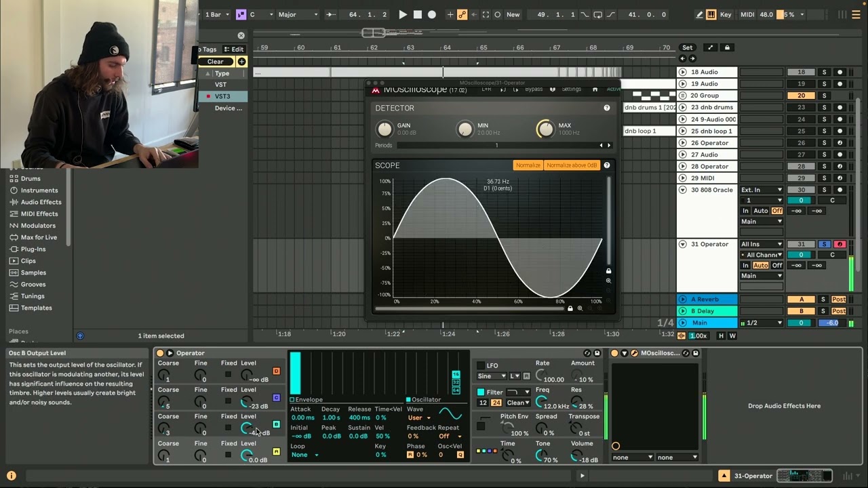The width and height of the screenshot is (868, 488).
Task: Add a filter with the plus icon
Action: pos(241,62)
